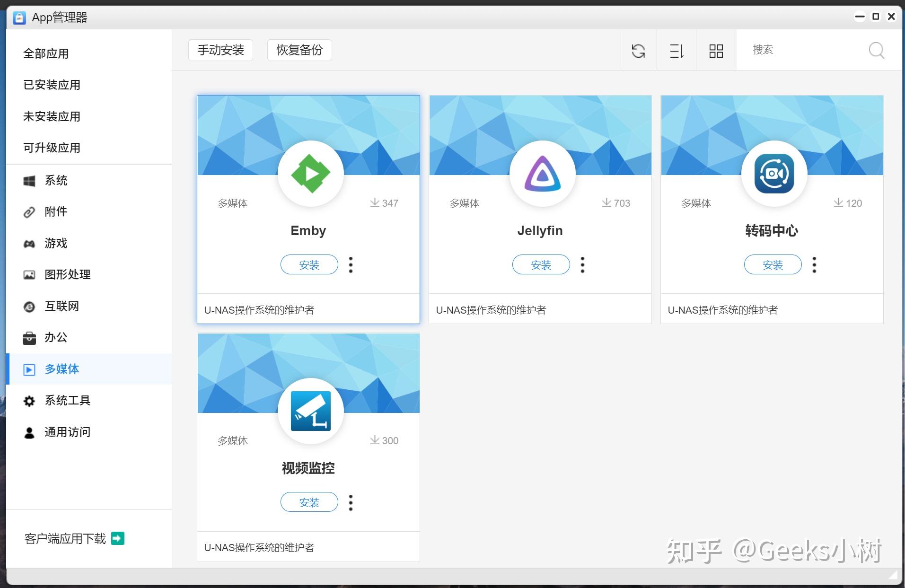This screenshot has width=905, height=588.
Task: Filter to 未安装应用
Action: (52, 116)
